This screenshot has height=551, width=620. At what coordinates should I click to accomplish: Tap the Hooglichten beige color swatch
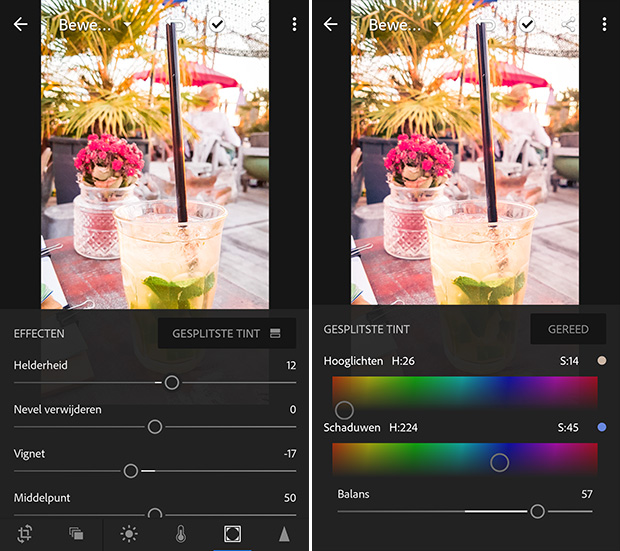(x=602, y=360)
